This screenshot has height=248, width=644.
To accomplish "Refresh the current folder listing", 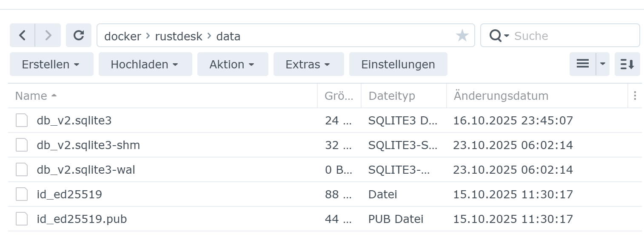I will (79, 35).
